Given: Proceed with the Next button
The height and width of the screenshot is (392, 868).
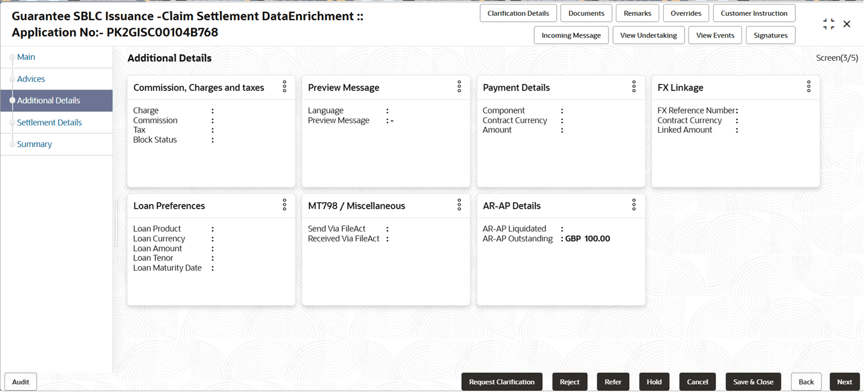Looking at the screenshot, I should coord(844,382).
